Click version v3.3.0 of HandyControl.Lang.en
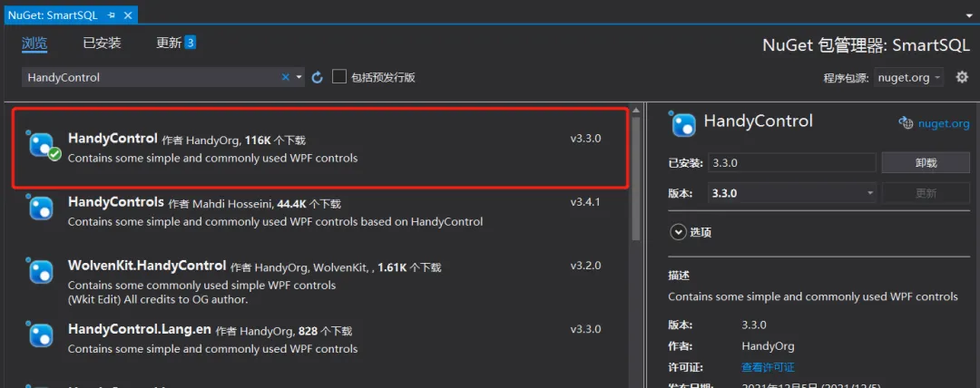980x388 pixels. pos(585,329)
